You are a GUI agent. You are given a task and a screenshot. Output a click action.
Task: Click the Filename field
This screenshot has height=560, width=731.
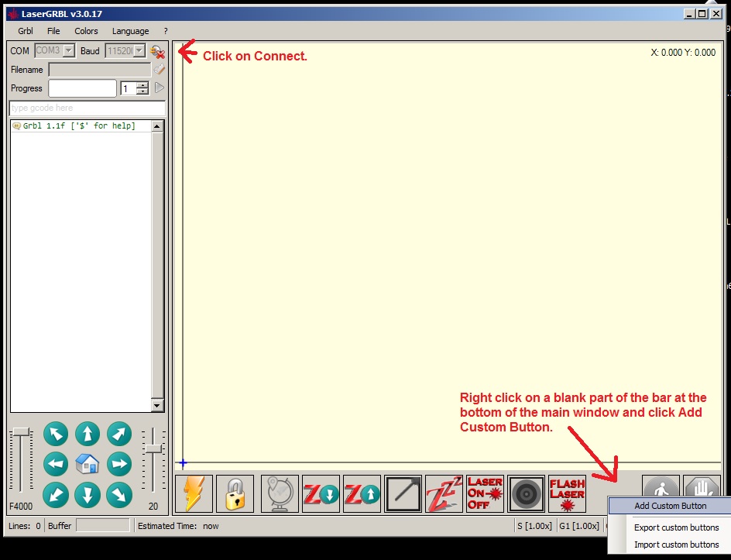[100, 70]
